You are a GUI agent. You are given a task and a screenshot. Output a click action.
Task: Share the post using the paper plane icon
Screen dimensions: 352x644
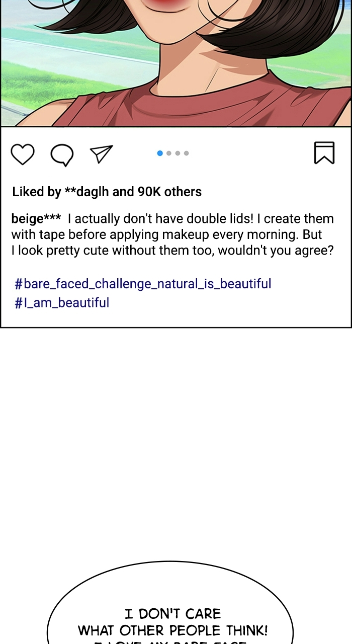(x=101, y=153)
